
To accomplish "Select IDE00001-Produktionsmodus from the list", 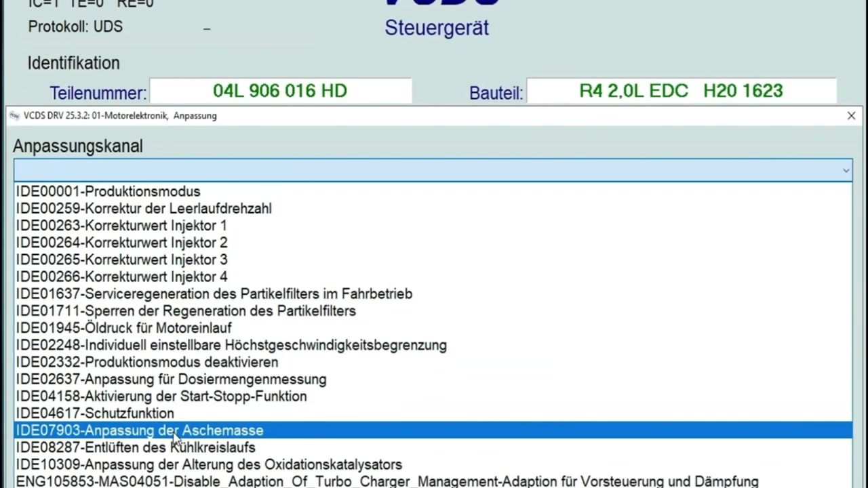I will point(433,192).
